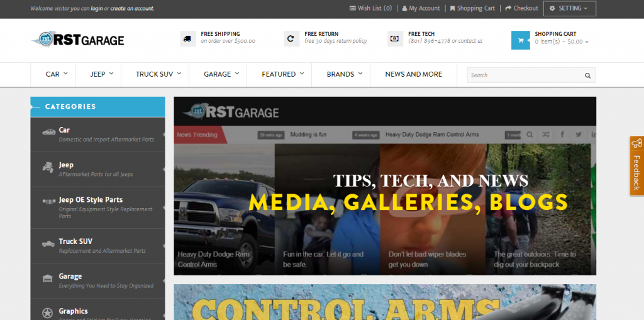Click the banner's shuffle icon
The height and width of the screenshot is (320, 644).
pos(545,135)
